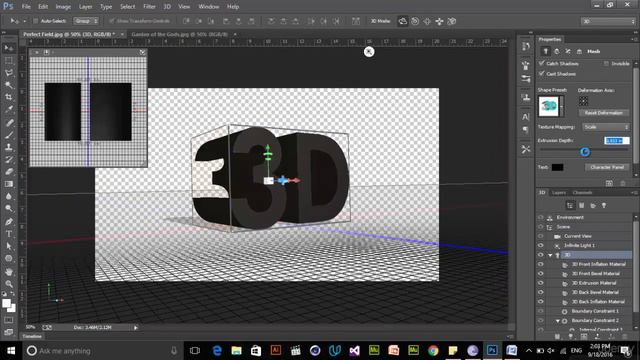The height and width of the screenshot is (360, 640).
Task: Select the Rectangular Marquee tool
Action: (9, 60)
